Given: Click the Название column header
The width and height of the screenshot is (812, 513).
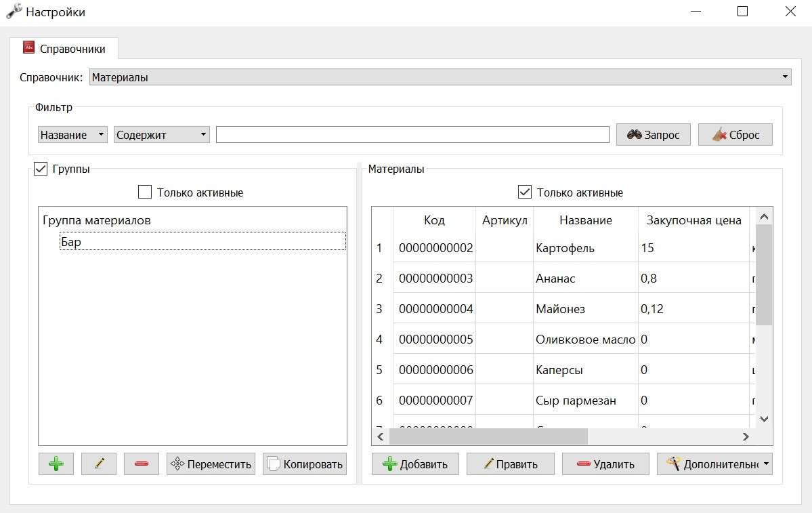Looking at the screenshot, I should (x=586, y=220).
